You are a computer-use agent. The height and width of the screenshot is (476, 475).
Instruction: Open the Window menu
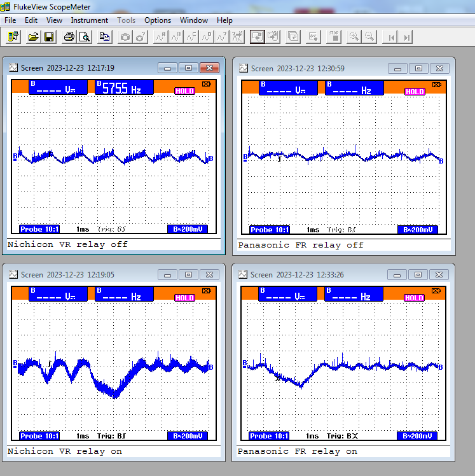point(194,20)
